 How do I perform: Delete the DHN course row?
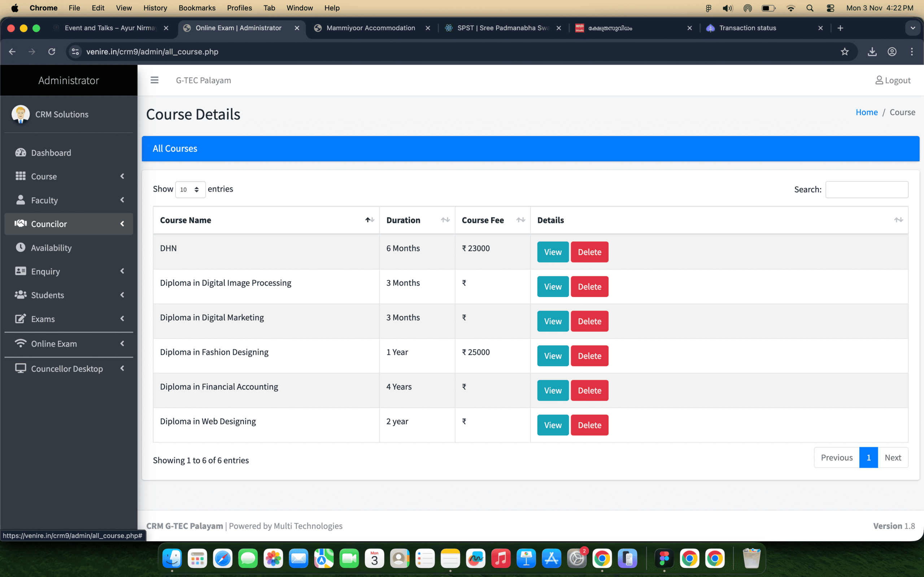(589, 252)
